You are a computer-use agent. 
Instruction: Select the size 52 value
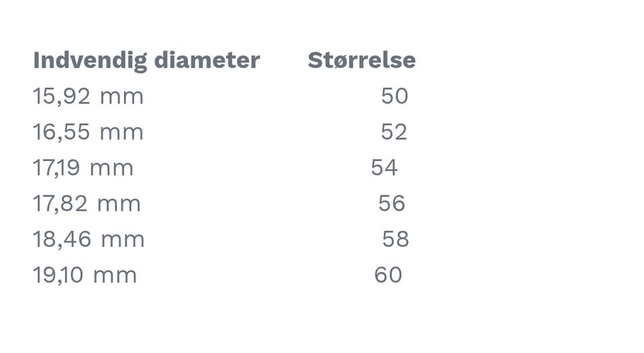394,132
